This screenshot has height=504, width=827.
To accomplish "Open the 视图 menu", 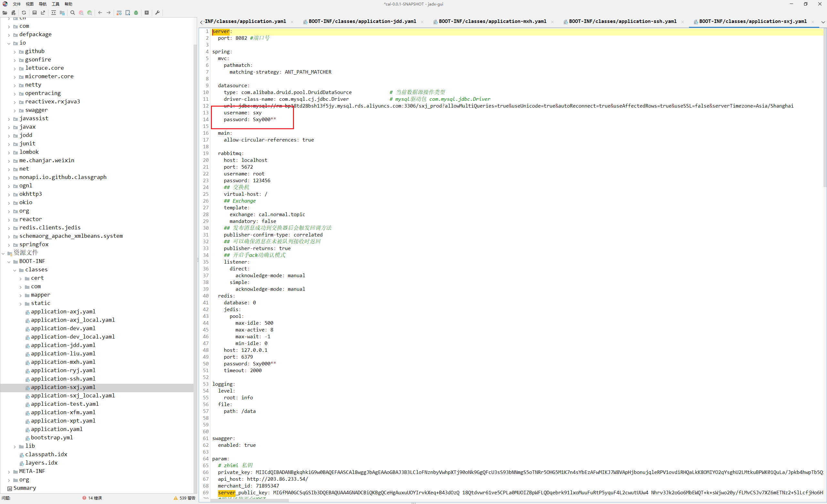I will click(29, 4).
